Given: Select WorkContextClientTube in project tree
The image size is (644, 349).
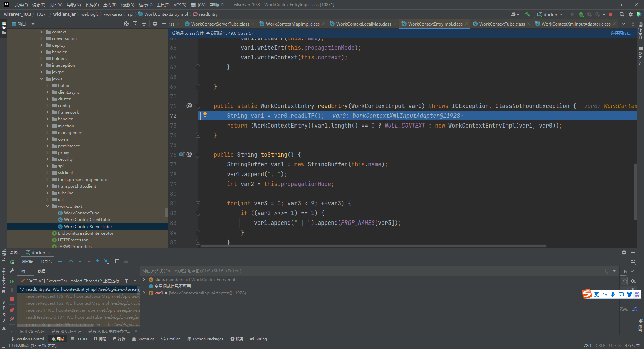Looking at the screenshot, I should click(87, 220).
